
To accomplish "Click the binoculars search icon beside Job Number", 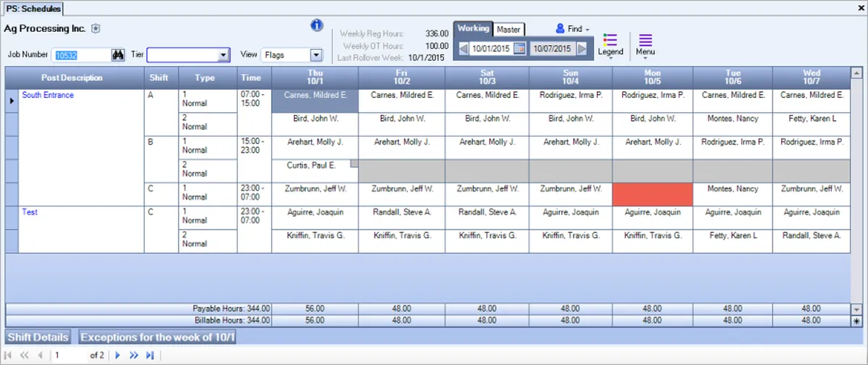I will (x=117, y=55).
